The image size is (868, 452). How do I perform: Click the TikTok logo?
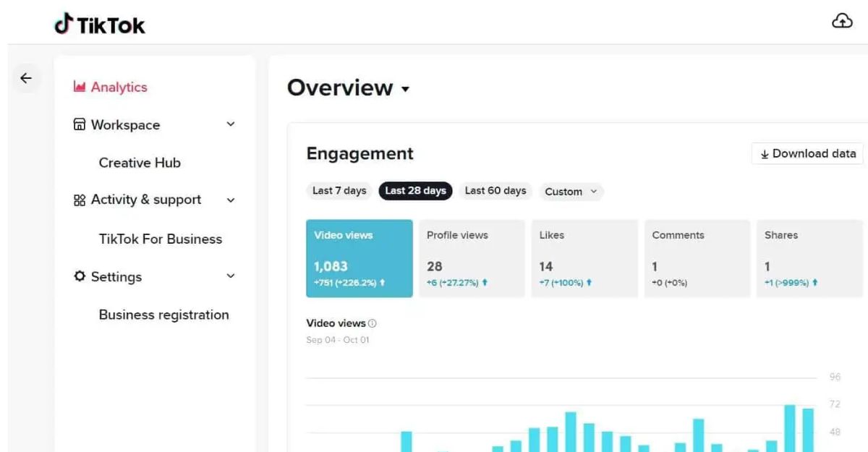[x=100, y=25]
